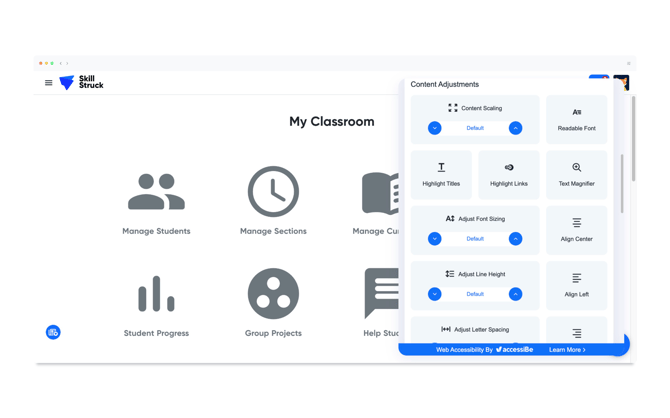The width and height of the screenshot is (670, 418).
Task: Open Manage Sections clock icon
Action: point(273,191)
